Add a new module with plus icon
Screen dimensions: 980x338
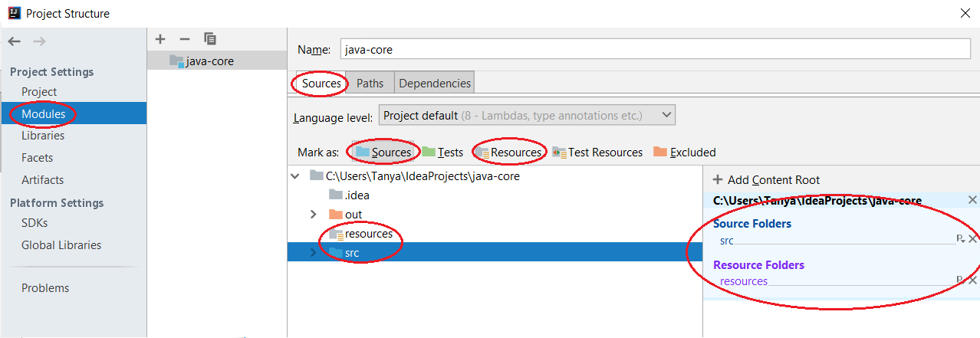(x=160, y=38)
